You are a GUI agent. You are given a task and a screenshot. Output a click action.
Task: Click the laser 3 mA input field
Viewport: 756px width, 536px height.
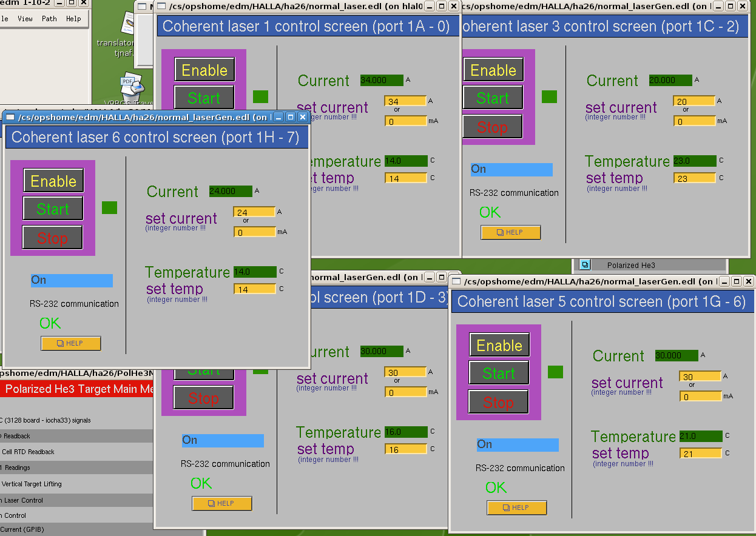[x=694, y=121]
